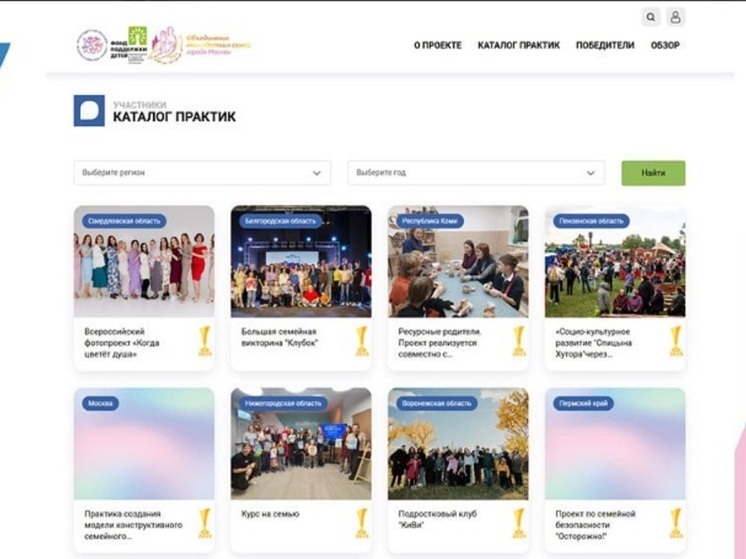Click the Нижегородская область region tag
Viewport: 746px width, 559px height.
pos(283,403)
